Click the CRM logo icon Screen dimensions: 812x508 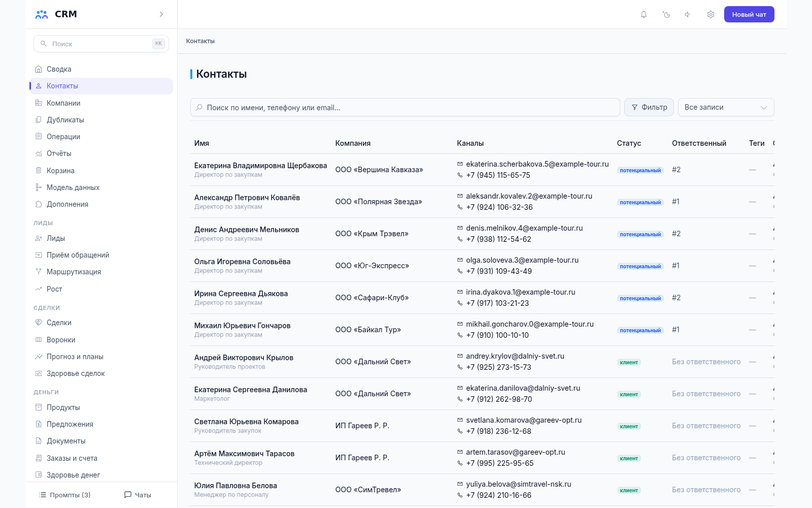click(x=42, y=14)
